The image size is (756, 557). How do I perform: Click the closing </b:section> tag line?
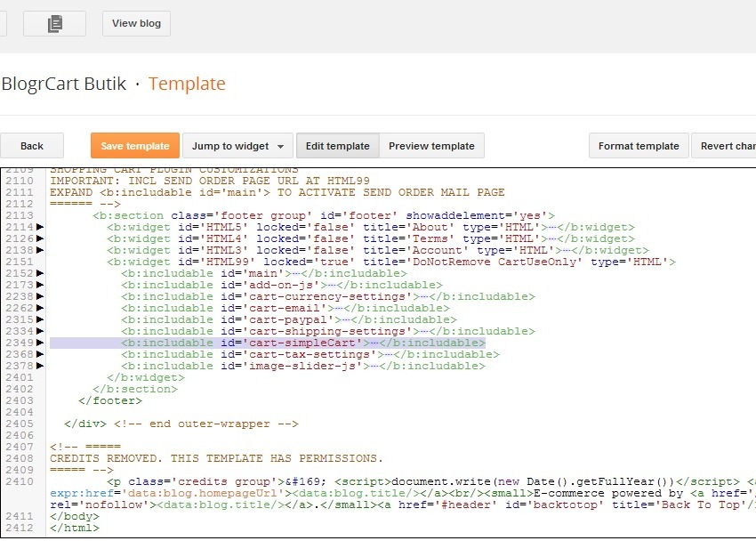pyautogui.click(x=135, y=389)
